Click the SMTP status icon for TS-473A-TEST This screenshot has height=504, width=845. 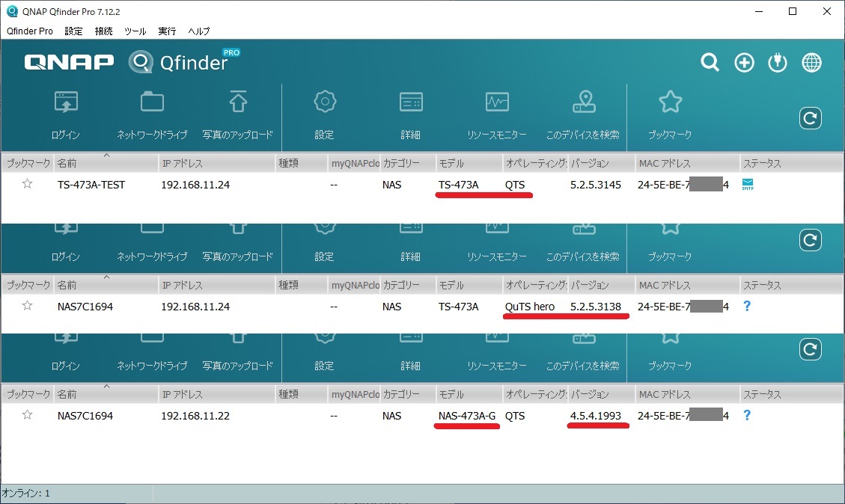748,184
